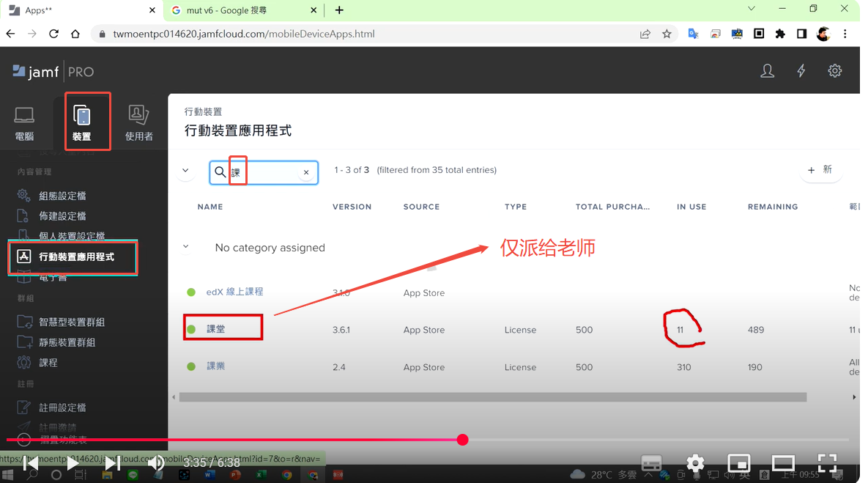The height and width of the screenshot is (483, 868).
Task: Click the Jamf user account icon
Action: click(x=767, y=71)
